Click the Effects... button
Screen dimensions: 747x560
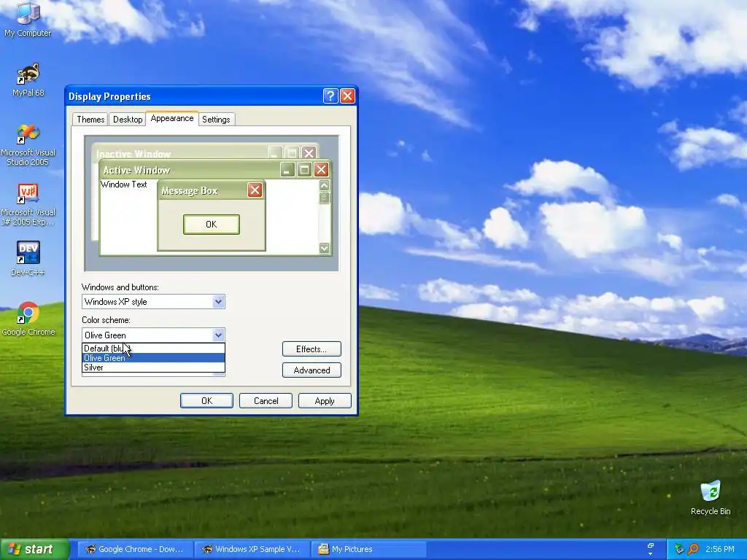pos(311,349)
